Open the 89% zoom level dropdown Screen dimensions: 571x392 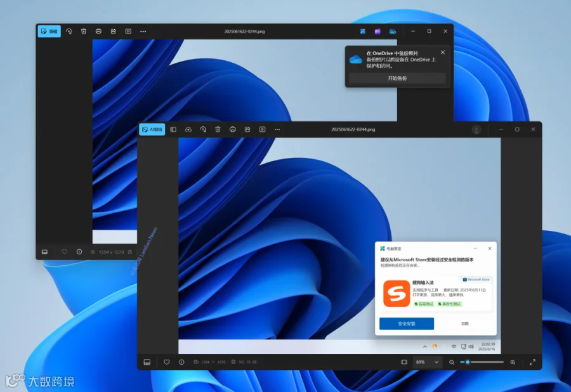coord(428,362)
